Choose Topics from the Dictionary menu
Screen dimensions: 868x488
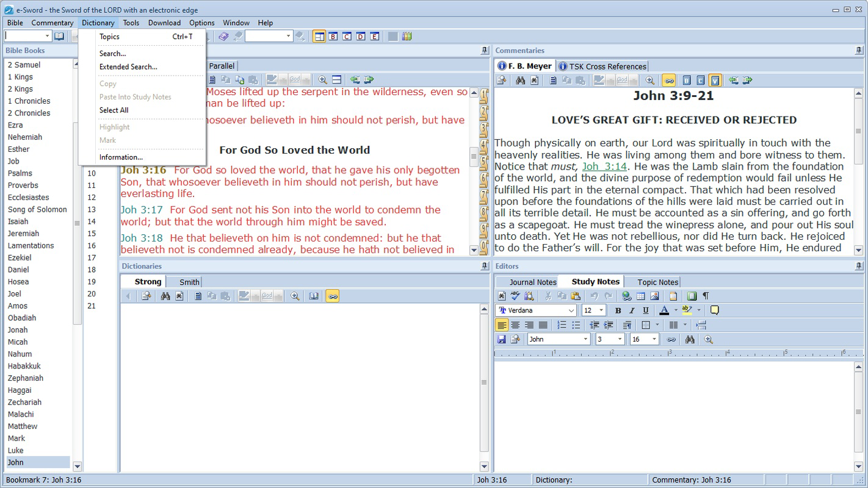coord(142,37)
